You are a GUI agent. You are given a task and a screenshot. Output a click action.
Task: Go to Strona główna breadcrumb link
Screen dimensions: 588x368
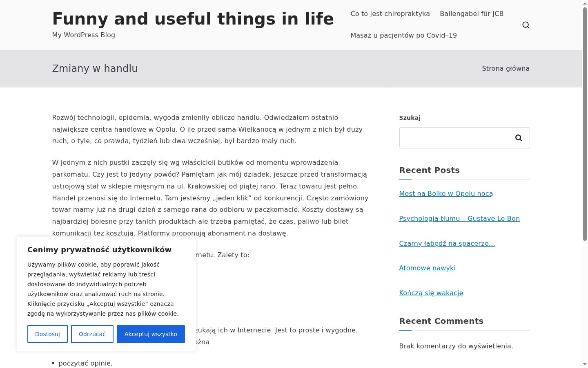pos(506,68)
